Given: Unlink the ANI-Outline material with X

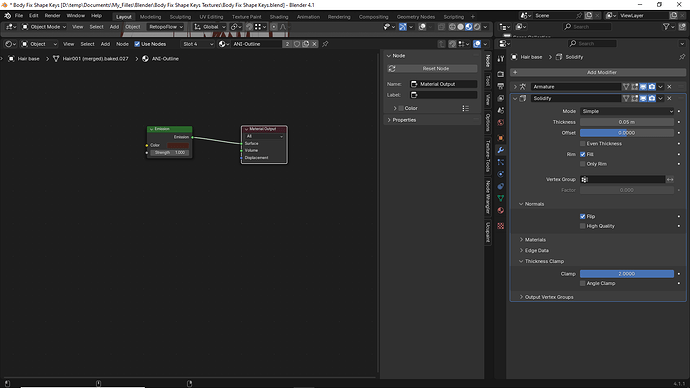Looking at the screenshot, I should pos(314,44).
